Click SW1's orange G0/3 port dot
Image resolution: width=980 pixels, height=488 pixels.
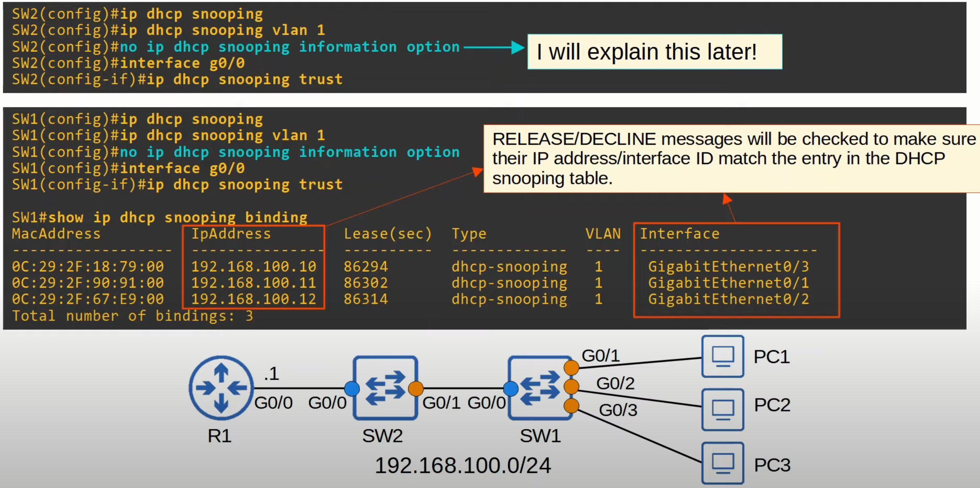coord(571,406)
